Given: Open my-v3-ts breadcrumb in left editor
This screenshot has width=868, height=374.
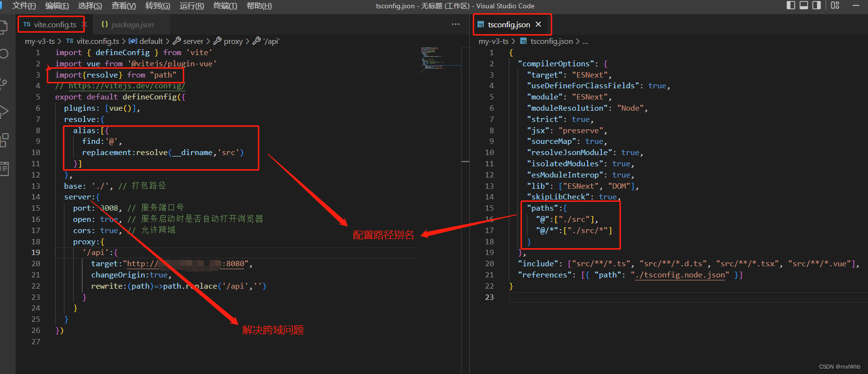Looking at the screenshot, I should coord(39,41).
